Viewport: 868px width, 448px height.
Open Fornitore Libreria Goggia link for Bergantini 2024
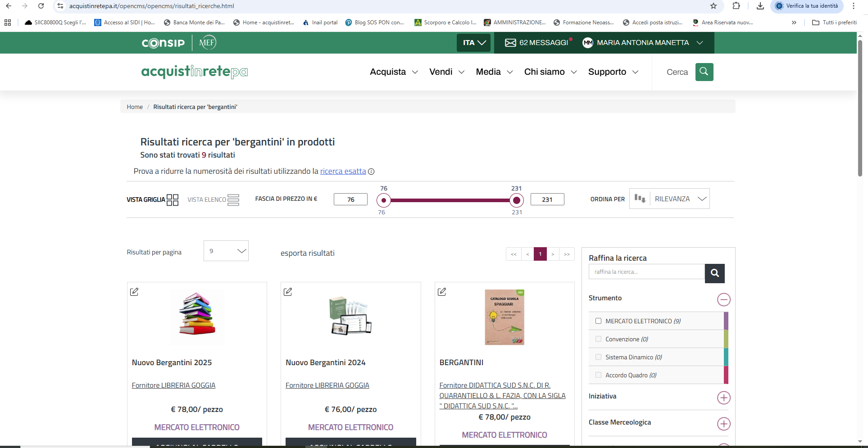coord(327,385)
